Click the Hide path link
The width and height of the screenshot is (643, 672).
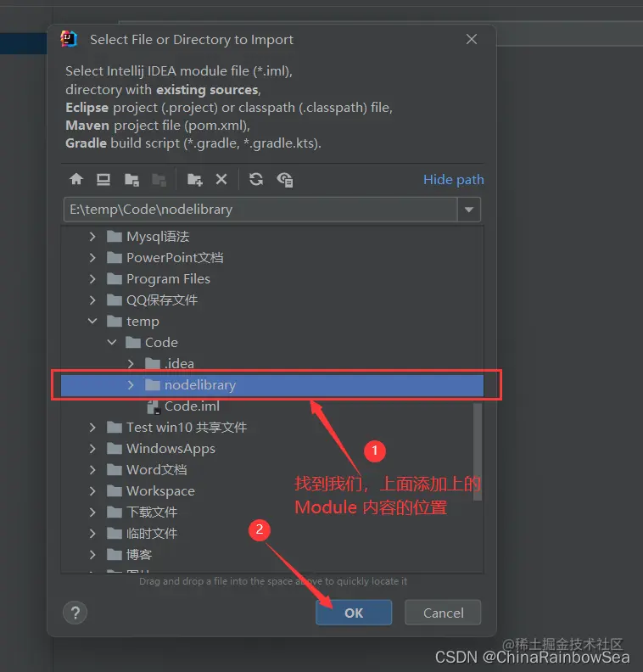tap(454, 180)
